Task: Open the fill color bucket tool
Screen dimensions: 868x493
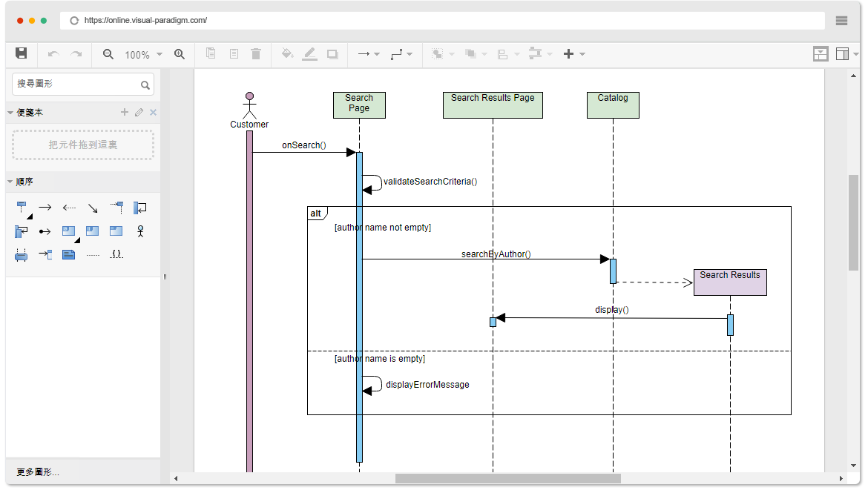Action: point(287,53)
